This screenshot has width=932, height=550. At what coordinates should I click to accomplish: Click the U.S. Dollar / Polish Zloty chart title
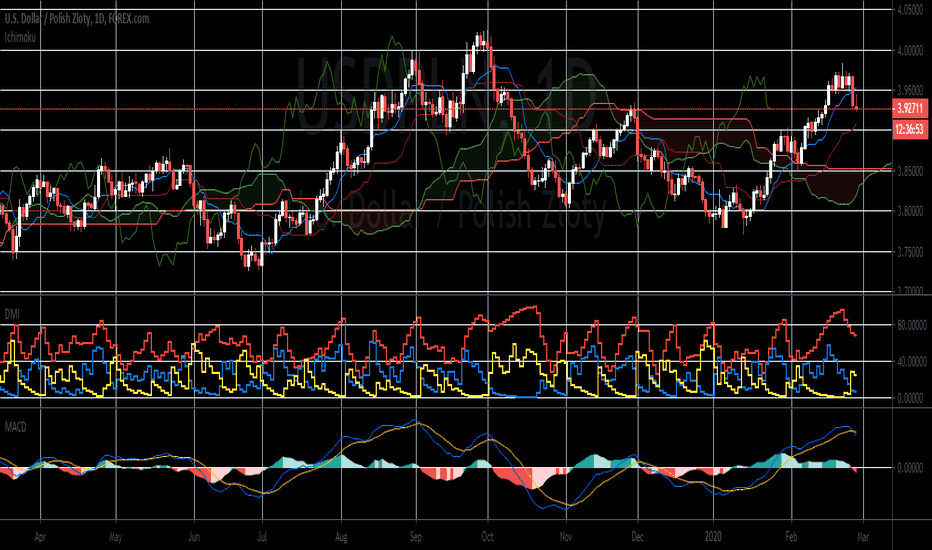[77, 19]
